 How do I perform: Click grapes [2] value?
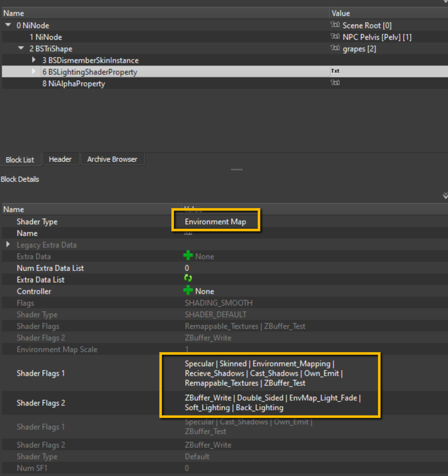(x=359, y=49)
